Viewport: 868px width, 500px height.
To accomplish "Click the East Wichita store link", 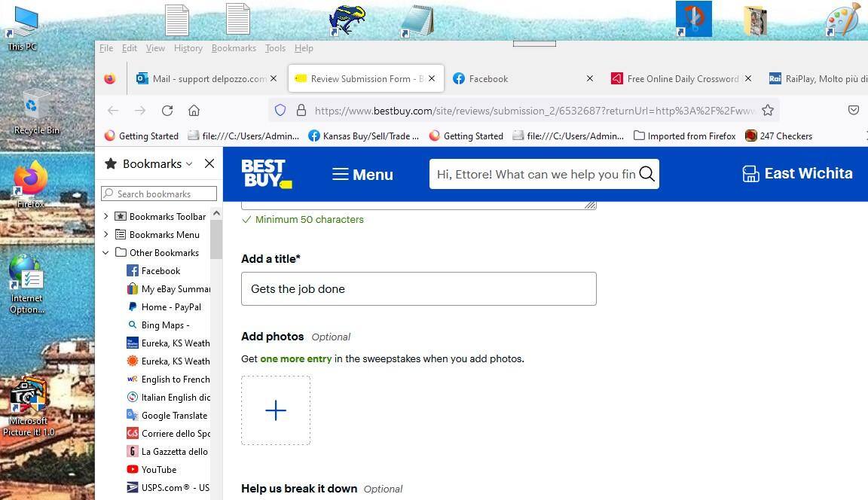I will pos(797,174).
